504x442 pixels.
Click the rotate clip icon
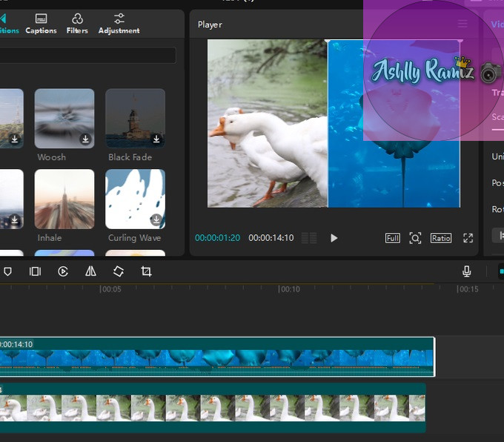119,271
